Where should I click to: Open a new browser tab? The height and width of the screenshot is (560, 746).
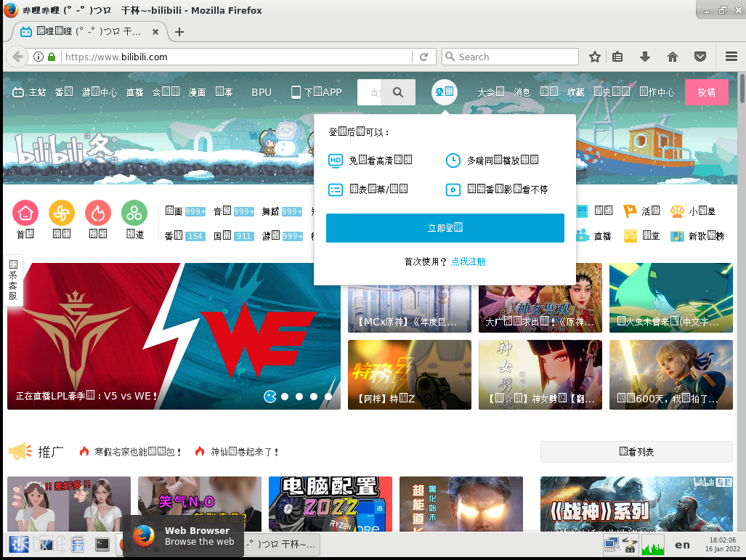point(179,32)
